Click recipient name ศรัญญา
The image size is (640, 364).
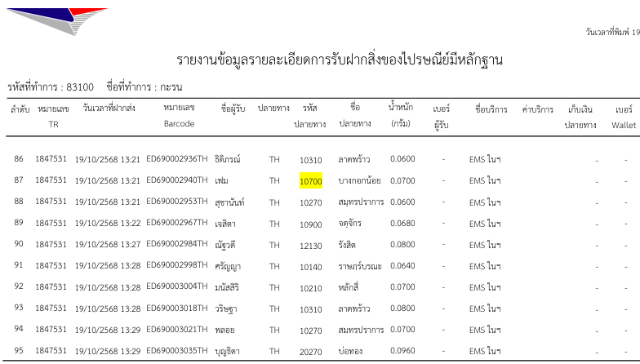227,266
